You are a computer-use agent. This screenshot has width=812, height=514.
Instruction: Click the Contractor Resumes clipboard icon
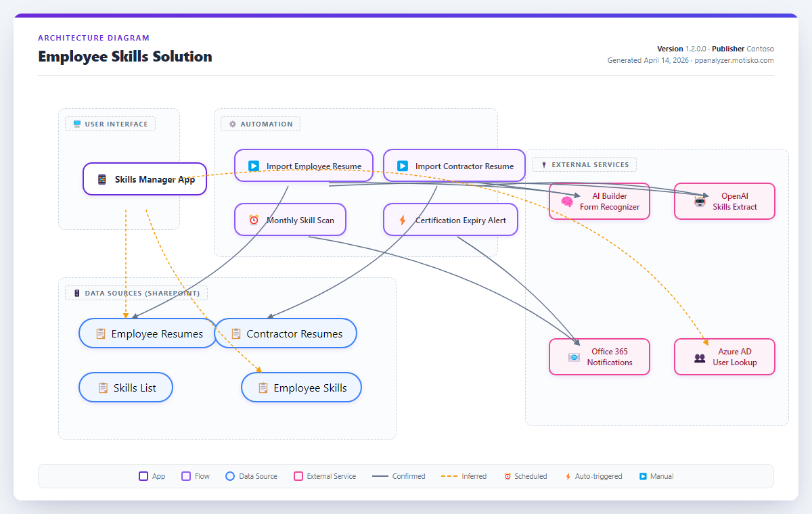click(x=236, y=333)
